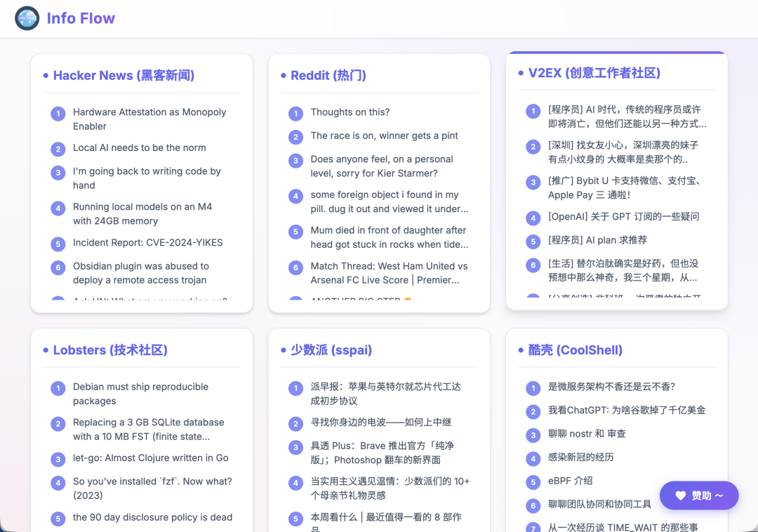Open eBPF 介绍 article
Viewport: 758px width, 532px height.
coord(571,481)
